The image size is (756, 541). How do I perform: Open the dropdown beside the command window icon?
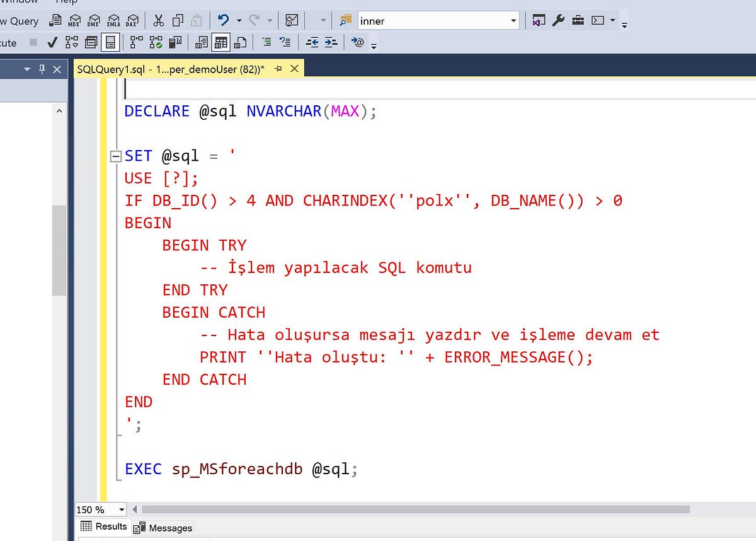pos(612,21)
